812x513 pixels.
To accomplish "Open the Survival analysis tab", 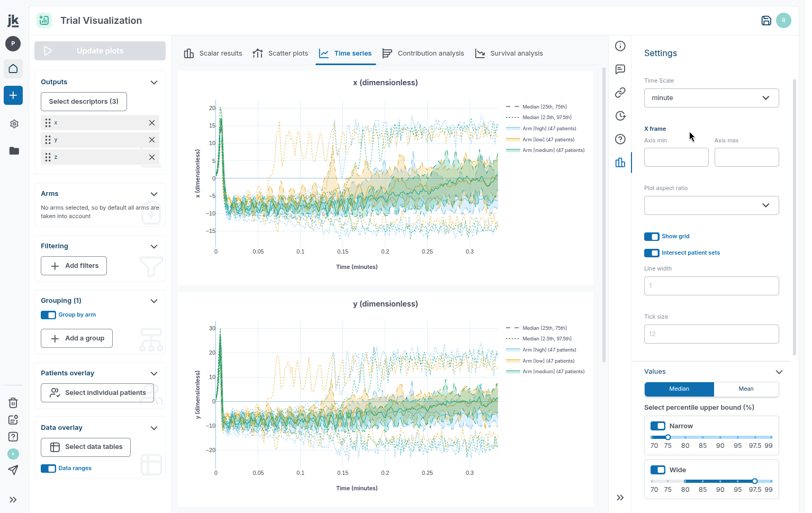I will 509,53.
